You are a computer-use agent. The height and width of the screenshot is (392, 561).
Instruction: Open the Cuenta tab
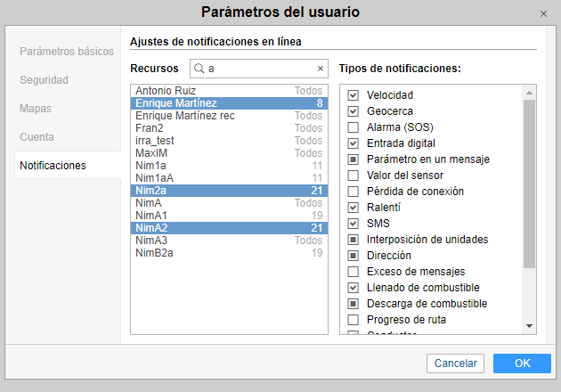[x=37, y=136]
